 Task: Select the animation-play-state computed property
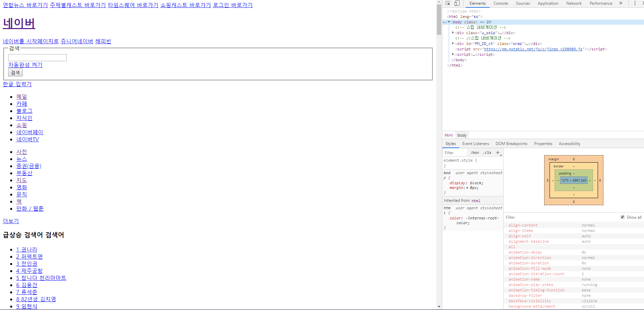tap(574, 285)
